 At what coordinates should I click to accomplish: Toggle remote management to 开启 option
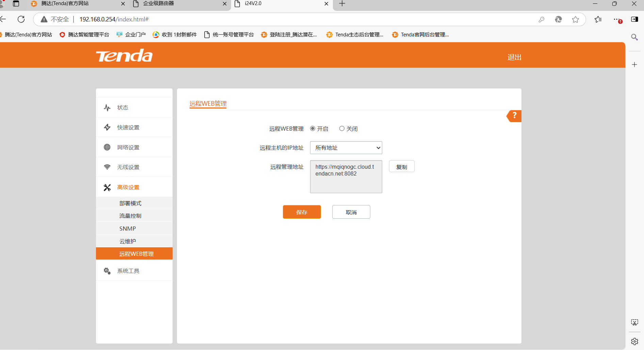[312, 128]
